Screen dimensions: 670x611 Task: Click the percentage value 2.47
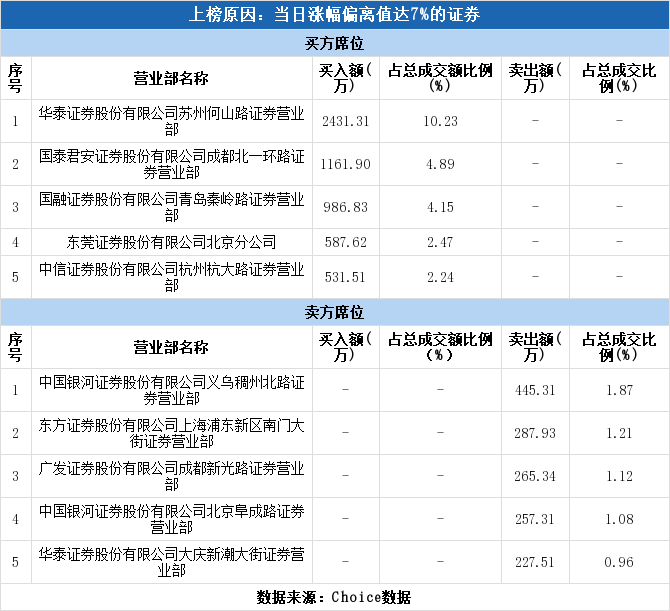[x=440, y=242]
